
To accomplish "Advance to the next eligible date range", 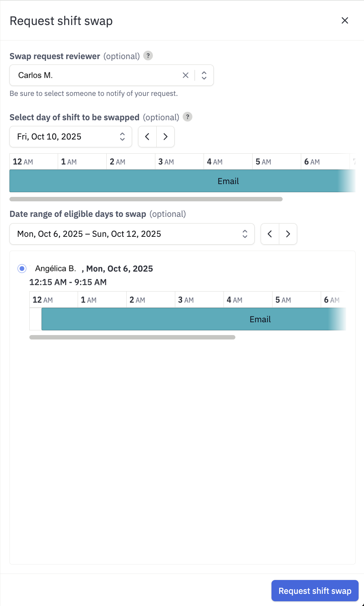I will click(x=288, y=234).
